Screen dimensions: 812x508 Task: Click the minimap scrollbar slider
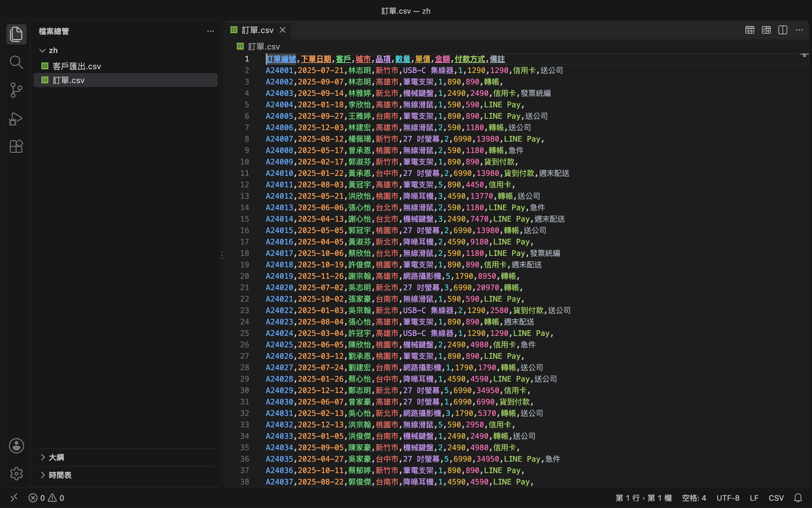(x=804, y=56)
